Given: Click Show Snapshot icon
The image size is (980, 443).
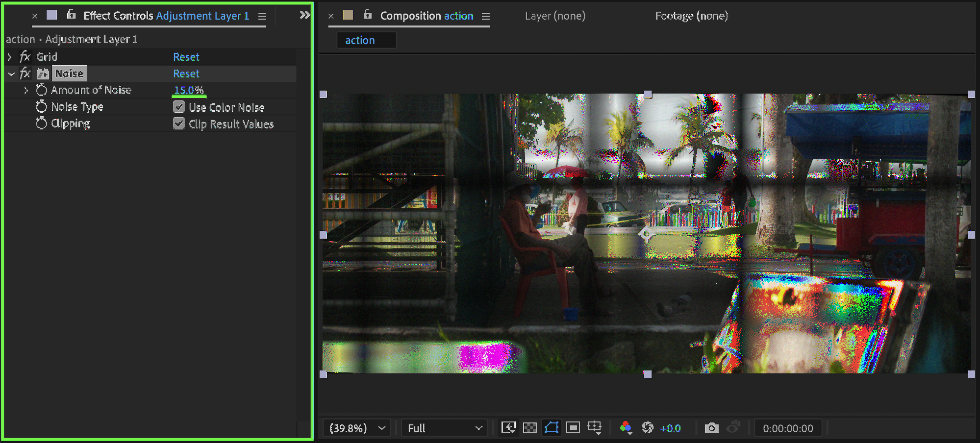Looking at the screenshot, I should point(733,427).
